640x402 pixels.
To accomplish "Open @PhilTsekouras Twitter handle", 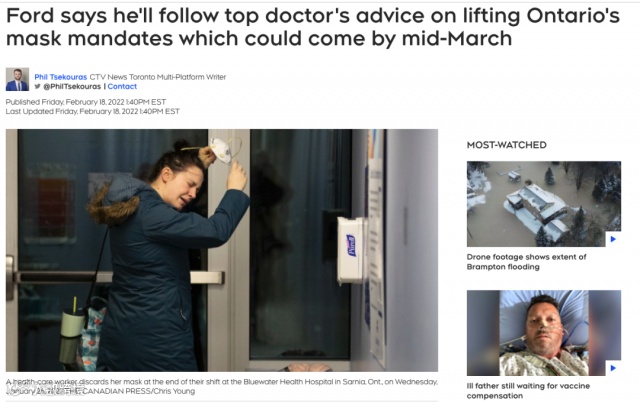I will (x=72, y=87).
